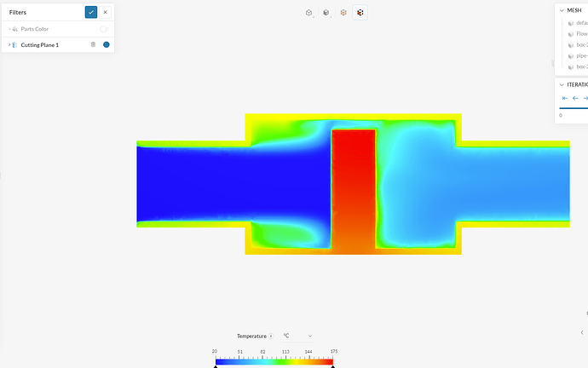Expand Cutting Plane 1 settings
Viewport: 588px width, 368px height.
click(x=9, y=44)
